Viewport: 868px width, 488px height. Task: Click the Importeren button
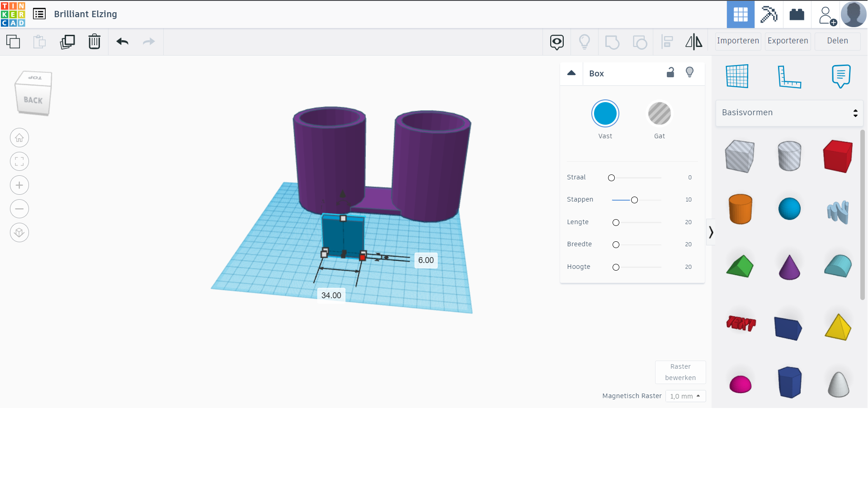tap(738, 41)
